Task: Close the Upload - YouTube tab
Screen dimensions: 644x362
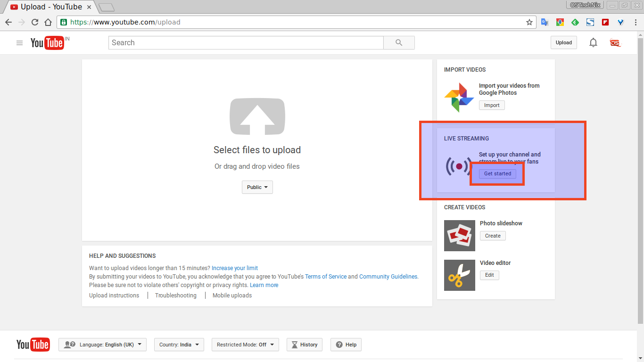Action: [x=89, y=7]
